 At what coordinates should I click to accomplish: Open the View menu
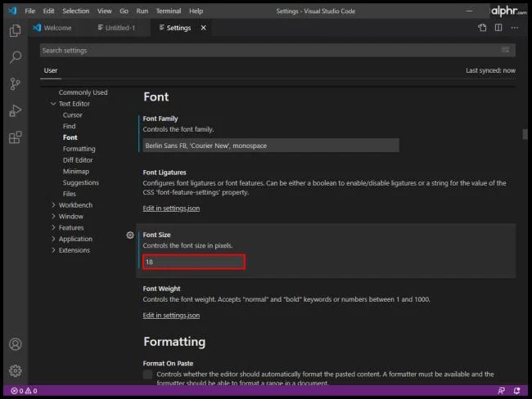pos(105,11)
